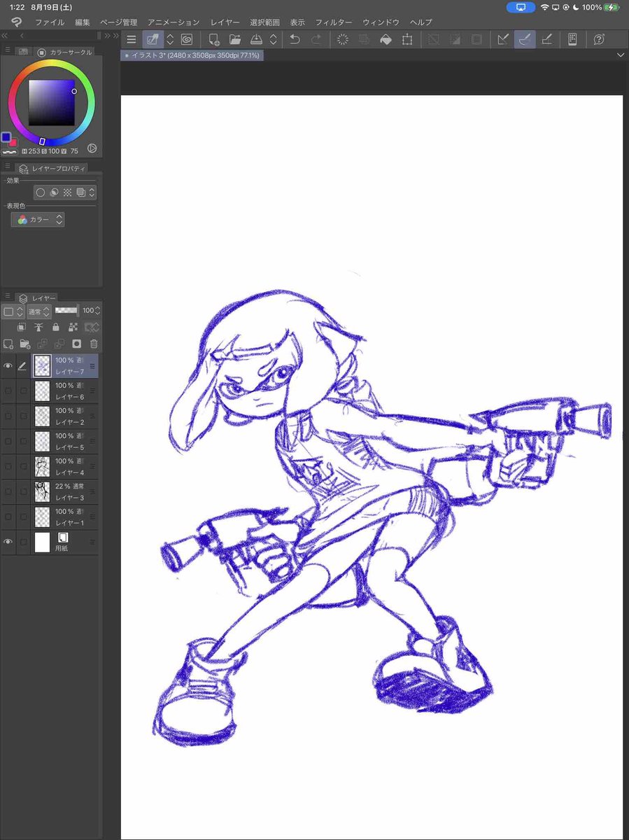Viewport: 629px width, 840px height.
Task: Show layer レイヤー 4 visibility box
Action: pos(8,466)
